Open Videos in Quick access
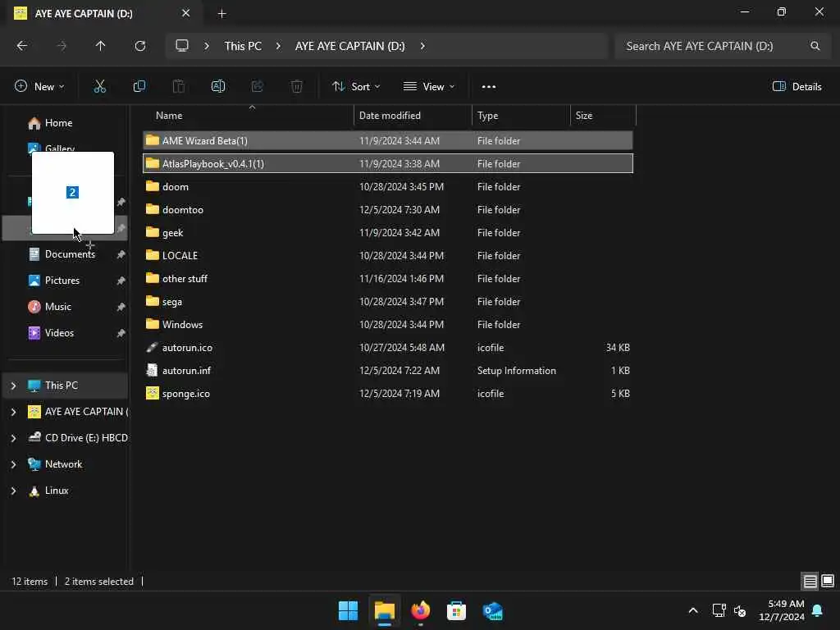Viewport: 840px width, 630px height. 59,333
